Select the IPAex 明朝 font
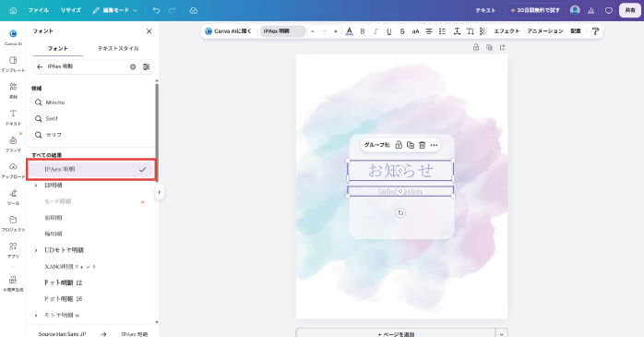 [x=90, y=169]
